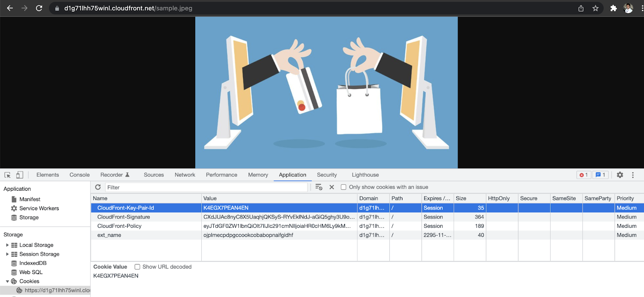The height and width of the screenshot is (297, 644).
Task: Open the Extensions puzzle menu
Action: [x=613, y=8]
